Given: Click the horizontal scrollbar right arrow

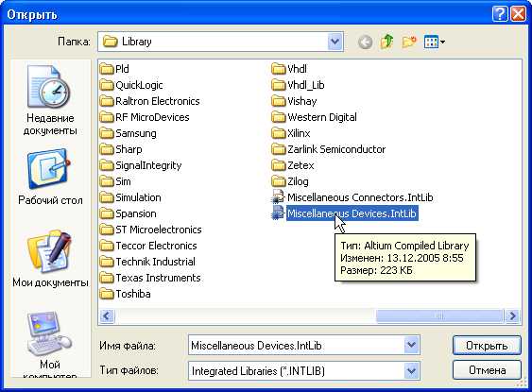Looking at the screenshot, I should [x=512, y=316].
